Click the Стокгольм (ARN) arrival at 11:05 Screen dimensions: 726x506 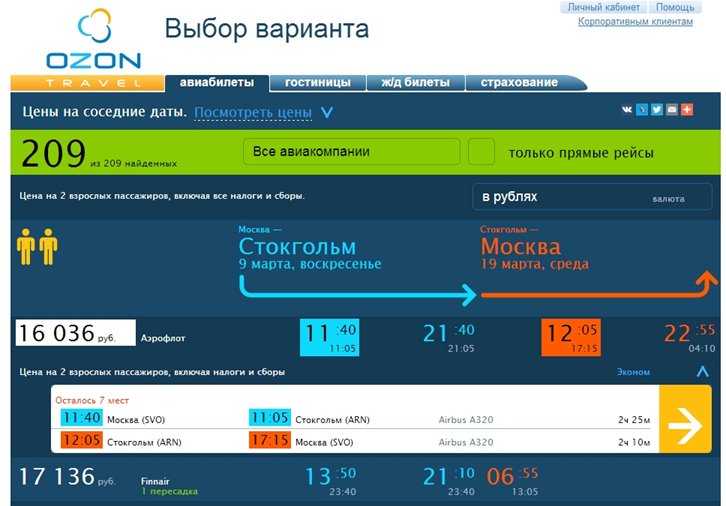tap(332, 420)
